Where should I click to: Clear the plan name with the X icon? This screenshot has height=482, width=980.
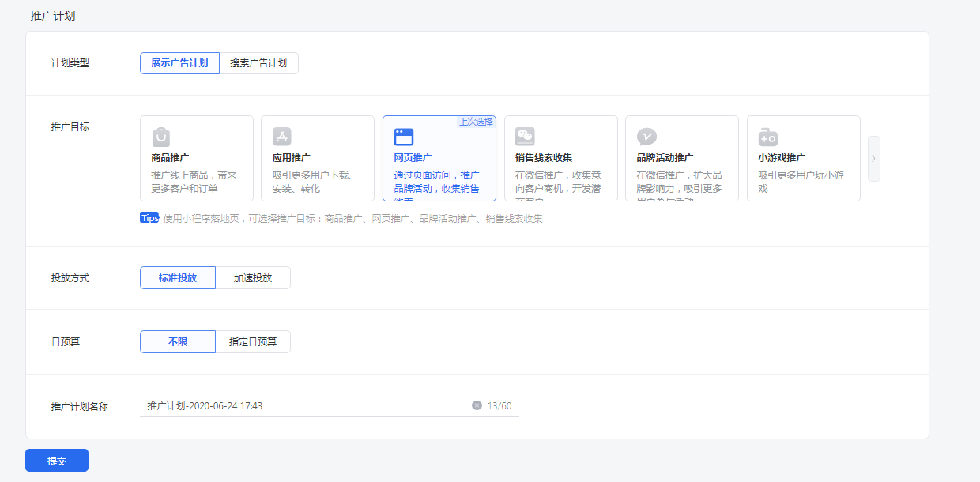pos(477,405)
